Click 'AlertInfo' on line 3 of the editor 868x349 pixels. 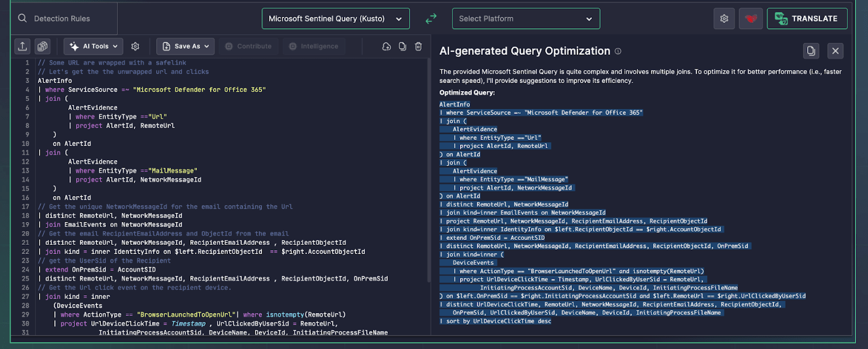point(55,80)
